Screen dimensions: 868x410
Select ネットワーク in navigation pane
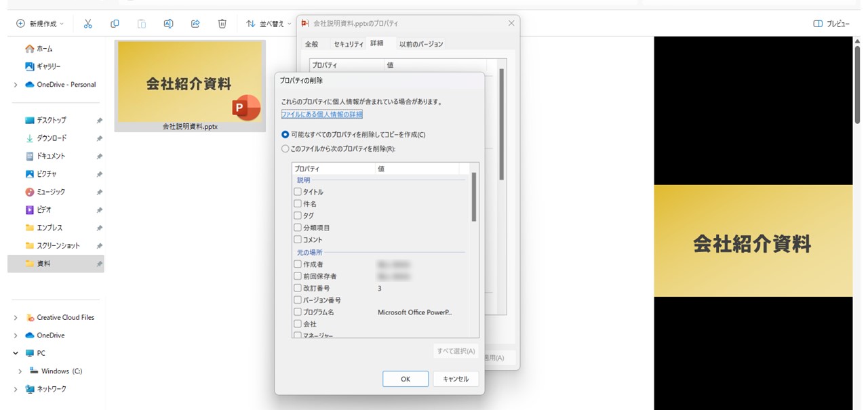45,389
